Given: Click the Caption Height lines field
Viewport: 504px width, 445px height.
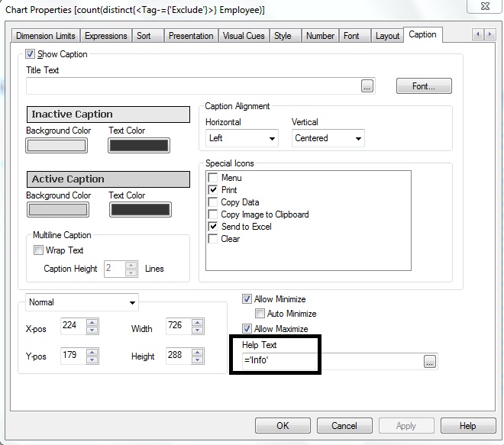Looking at the screenshot, I should pyautogui.click(x=115, y=269).
